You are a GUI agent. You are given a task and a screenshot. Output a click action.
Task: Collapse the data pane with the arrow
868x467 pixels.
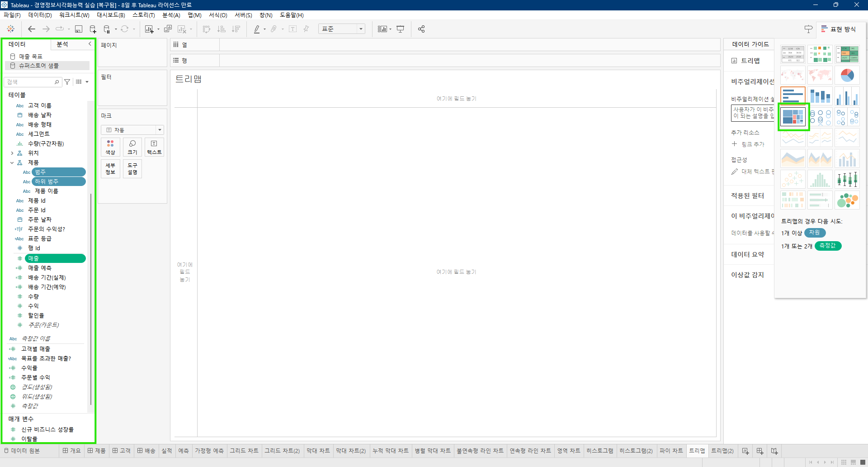coord(90,44)
